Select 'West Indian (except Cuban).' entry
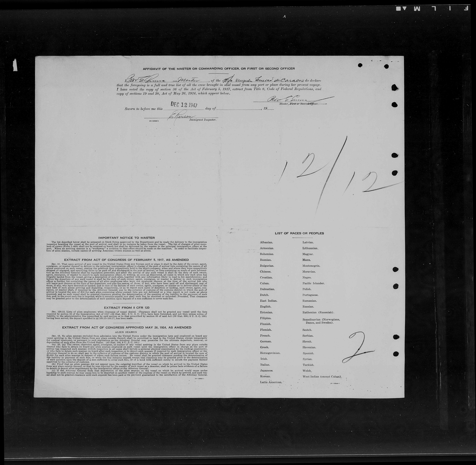This screenshot has height=465, width=476. pos(322,377)
